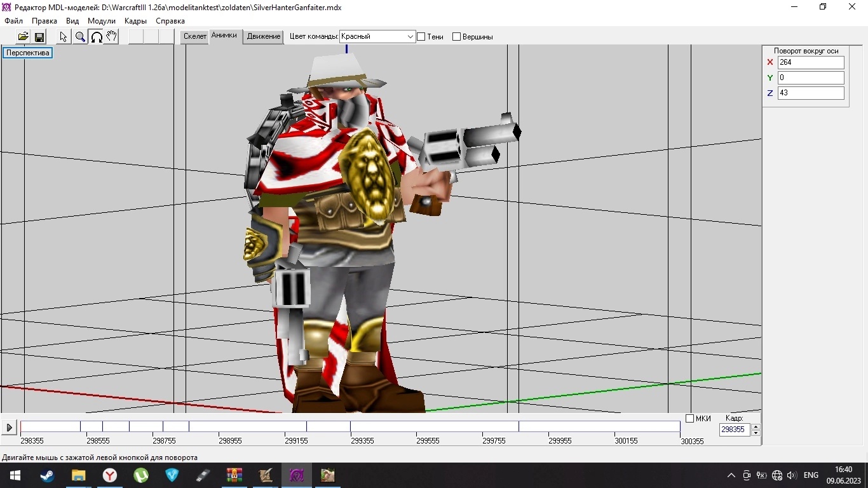The height and width of the screenshot is (488, 868).
Task: Focus the X rotation axis field
Action: pos(811,62)
